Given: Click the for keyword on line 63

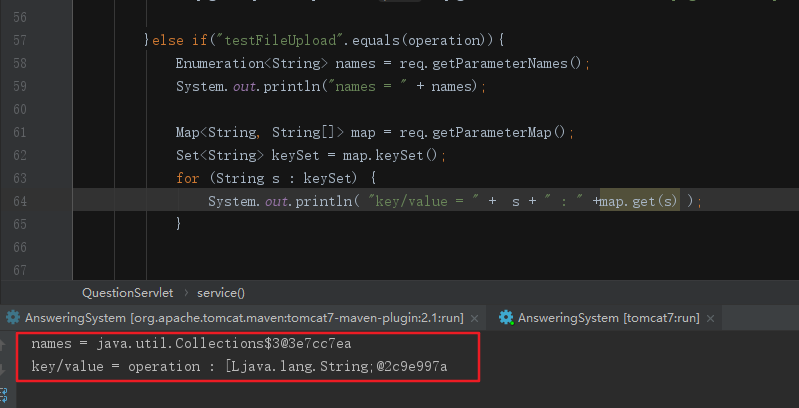Looking at the screenshot, I should (188, 178).
